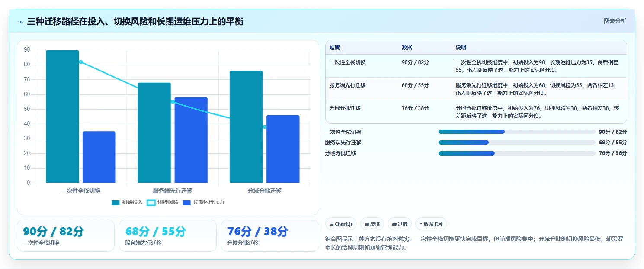Click the sparkle icon in 数据卡片 tag
The height and width of the screenshot is (269, 644).
[421, 224]
